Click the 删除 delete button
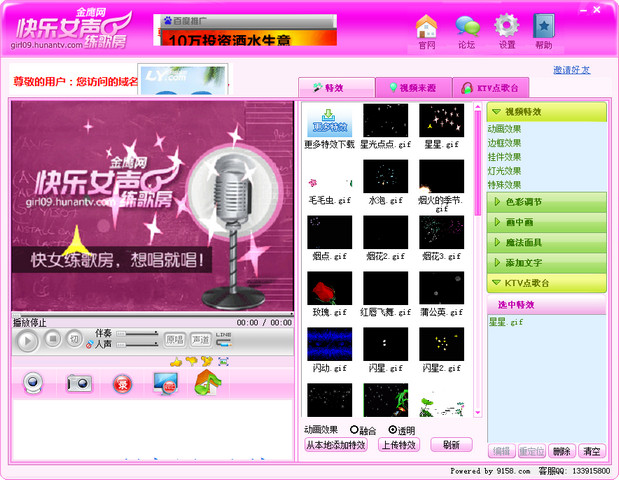This screenshot has width=619, height=480. [x=561, y=451]
